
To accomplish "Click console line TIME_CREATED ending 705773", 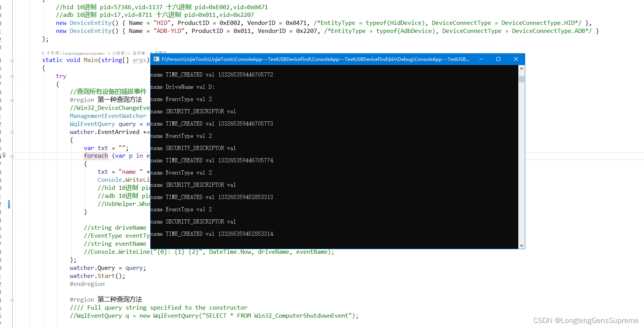I will click(x=212, y=124).
